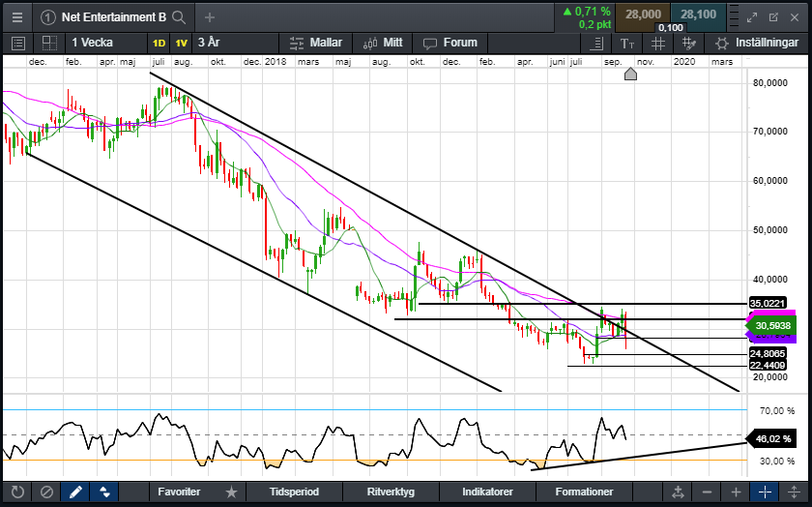Click the spread value 0,100
Screen dimensions: 812x507
pyautogui.click(x=671, y=27)
